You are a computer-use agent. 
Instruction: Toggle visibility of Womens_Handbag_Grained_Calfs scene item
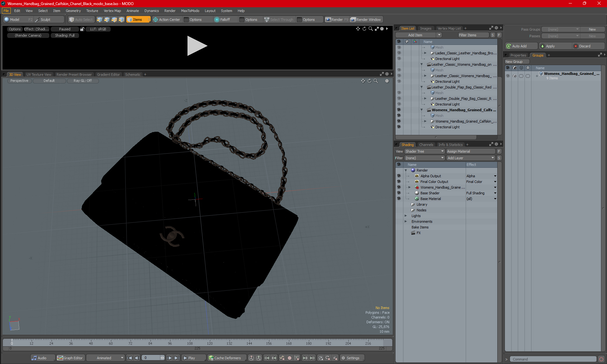click(399, 110)
